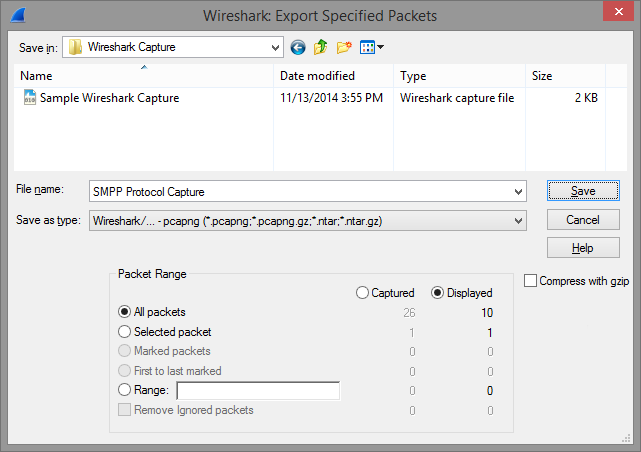Image resolution: width=641 pixels, height=452 pixels.
Task: Enable Compress with gzip checkbox
Action: click(530, 281)
